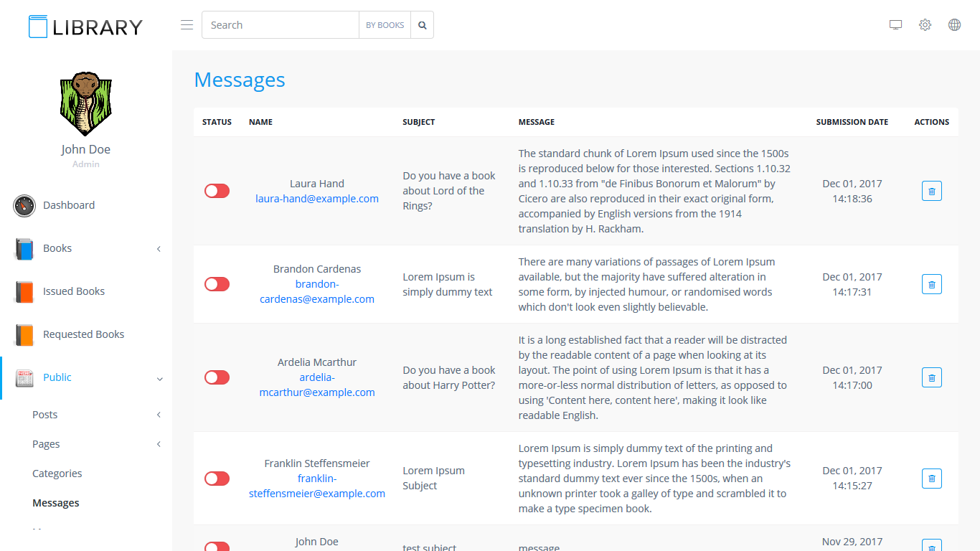This screenshot has height=551, width=980.
Task: Click the globe language icon
Action: (x=954, y=25)
